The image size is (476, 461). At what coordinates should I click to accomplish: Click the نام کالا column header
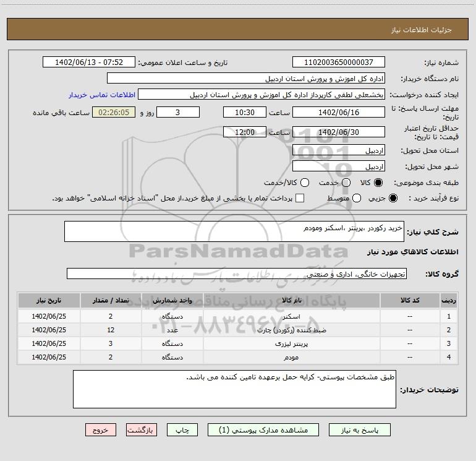pos(291,300)
